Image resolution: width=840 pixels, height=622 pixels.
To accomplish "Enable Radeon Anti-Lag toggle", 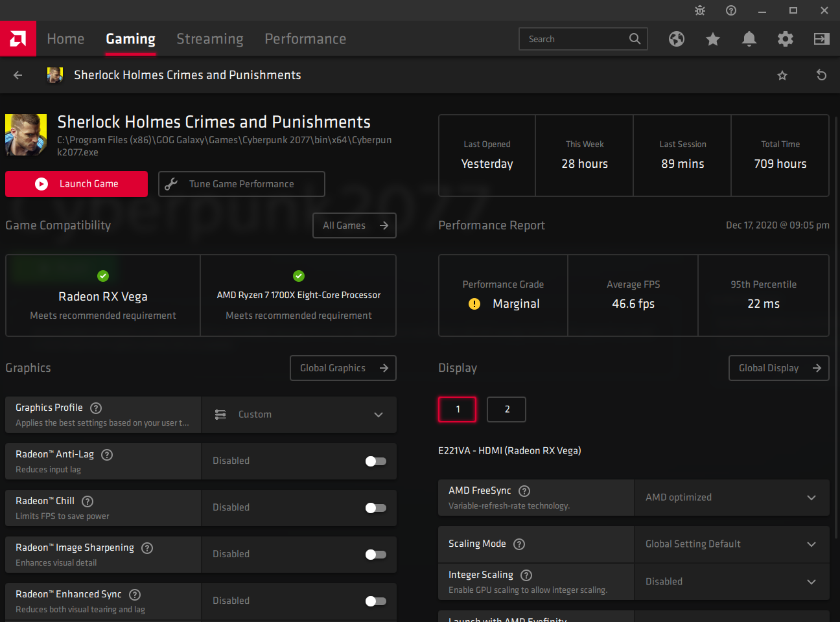I will [376, 461].
